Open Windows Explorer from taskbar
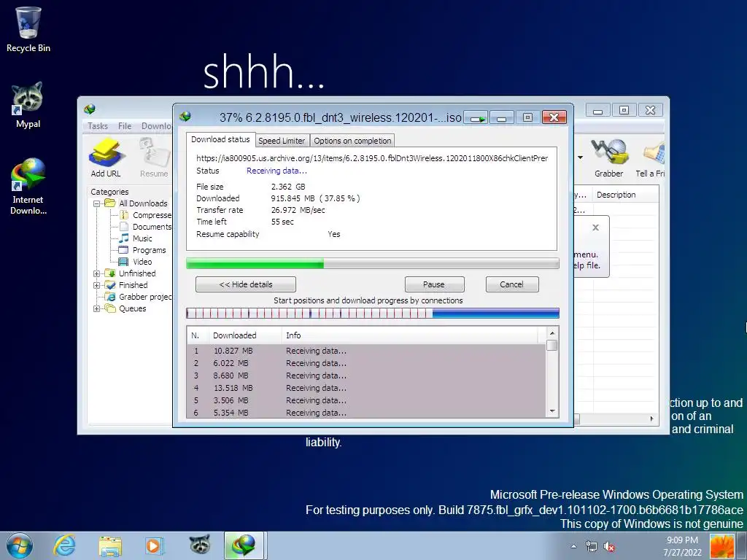This screenshot has height=560, width=747. (110, 545)
